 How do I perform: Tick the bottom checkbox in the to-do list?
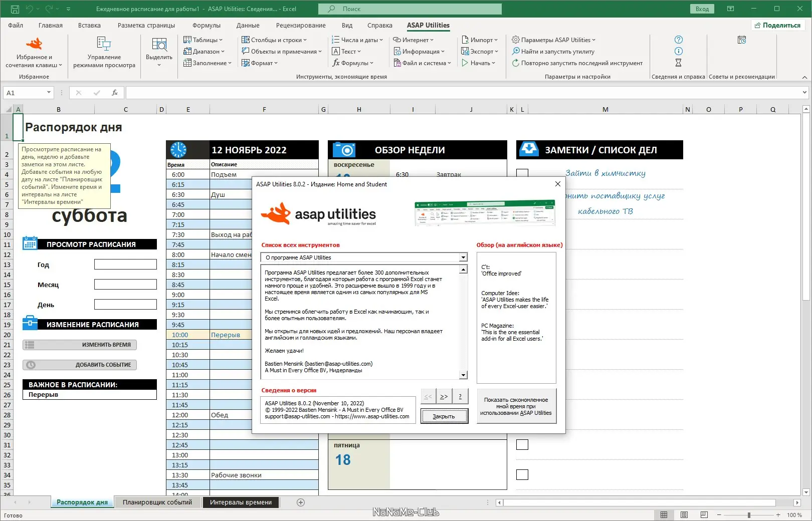pos(522,474)
